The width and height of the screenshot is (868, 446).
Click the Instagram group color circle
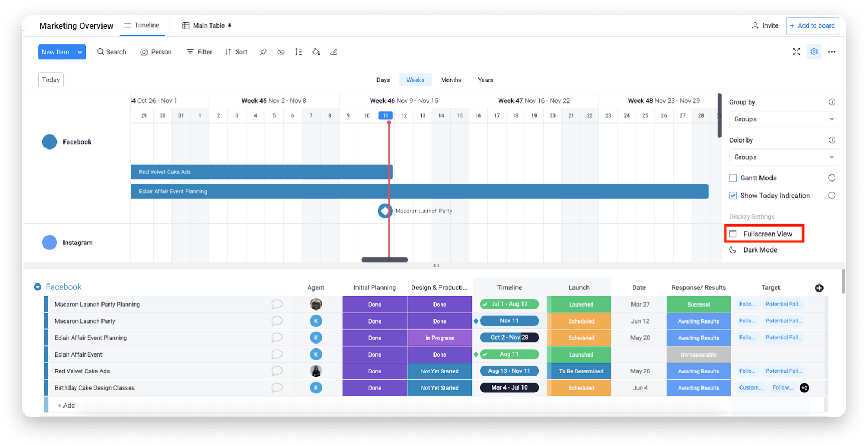click(x=49, y=243)
